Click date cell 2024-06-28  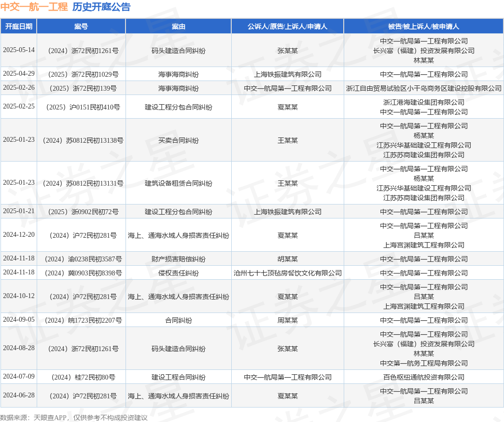point(19,395)
